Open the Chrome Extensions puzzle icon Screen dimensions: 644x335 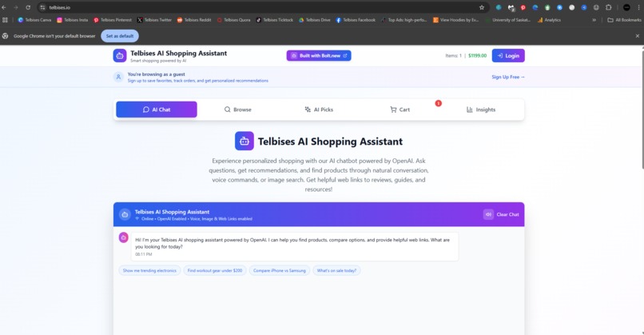pyautogui.click(x=609, y=7)
